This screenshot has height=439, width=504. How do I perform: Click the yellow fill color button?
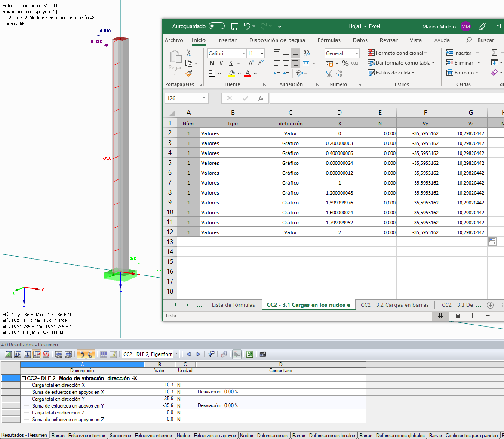(232, 73)
